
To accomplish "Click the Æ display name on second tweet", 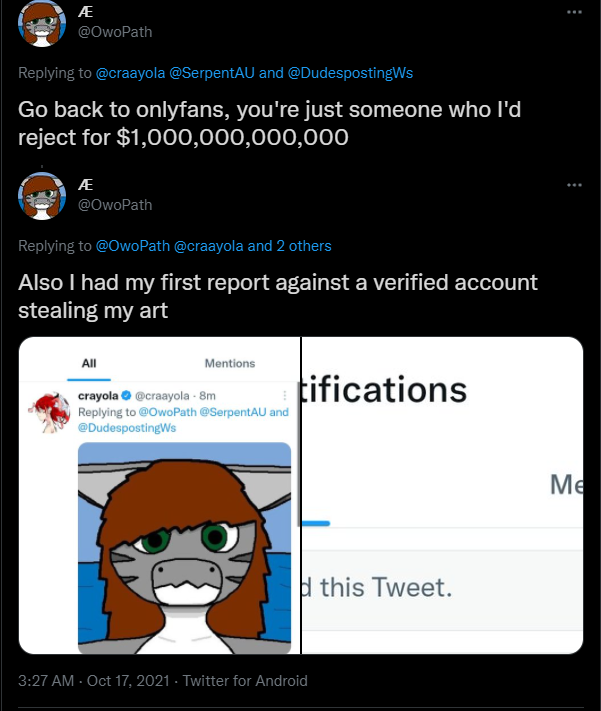I will click(x=85, y=185).
